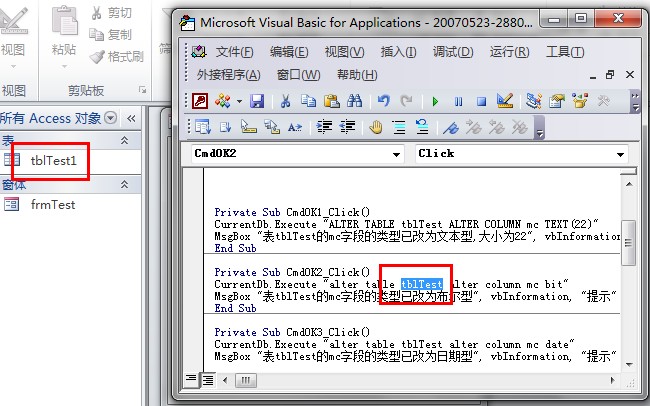Screen dimensions: 650x406
Task: Click the Break pause icon
Action: point(458,101)
